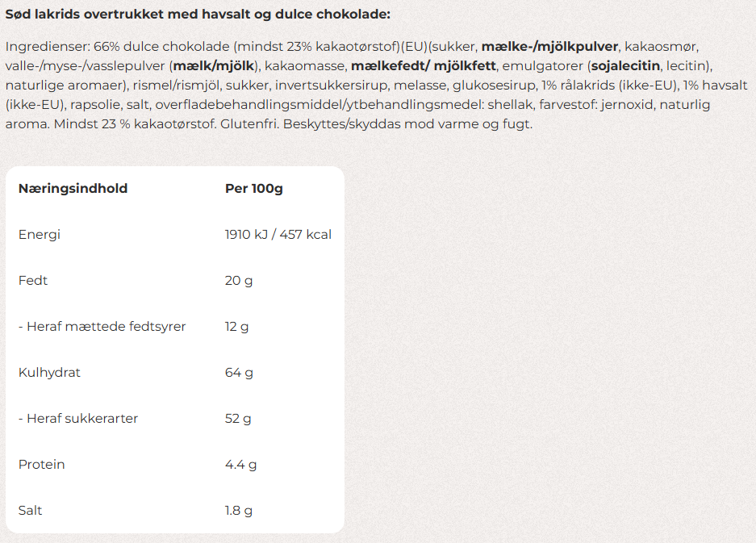Click the bold word "mælke-/mjölkpulver"
The height and width of the screenshot is (543, 756).
(549, 46)
